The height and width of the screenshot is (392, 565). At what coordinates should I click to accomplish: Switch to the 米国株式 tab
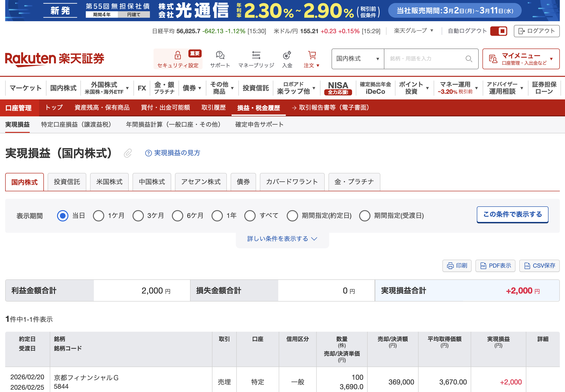pos(109,182)
